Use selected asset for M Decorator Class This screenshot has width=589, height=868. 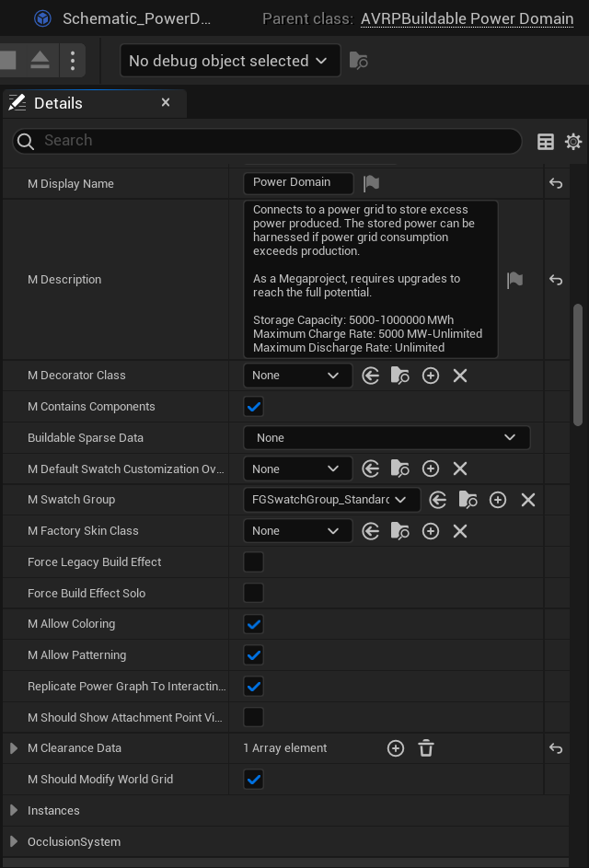(x=370, y=376)
